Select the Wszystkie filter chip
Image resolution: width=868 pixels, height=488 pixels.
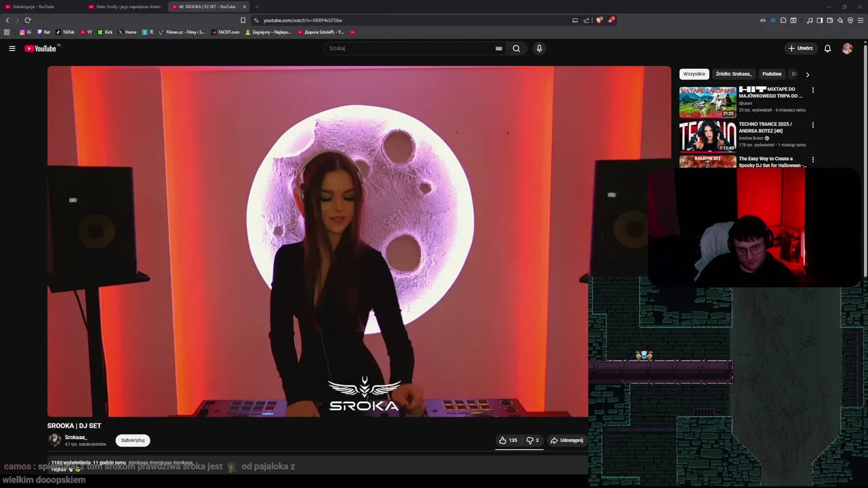click(694, 74)
